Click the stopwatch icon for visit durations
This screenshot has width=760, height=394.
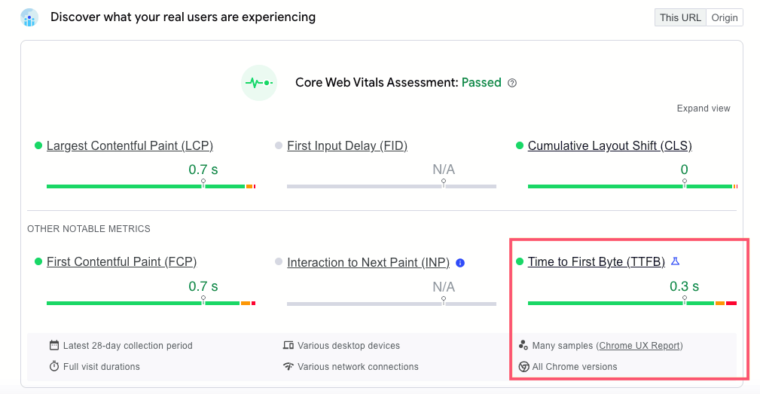(x=54, y=366)
